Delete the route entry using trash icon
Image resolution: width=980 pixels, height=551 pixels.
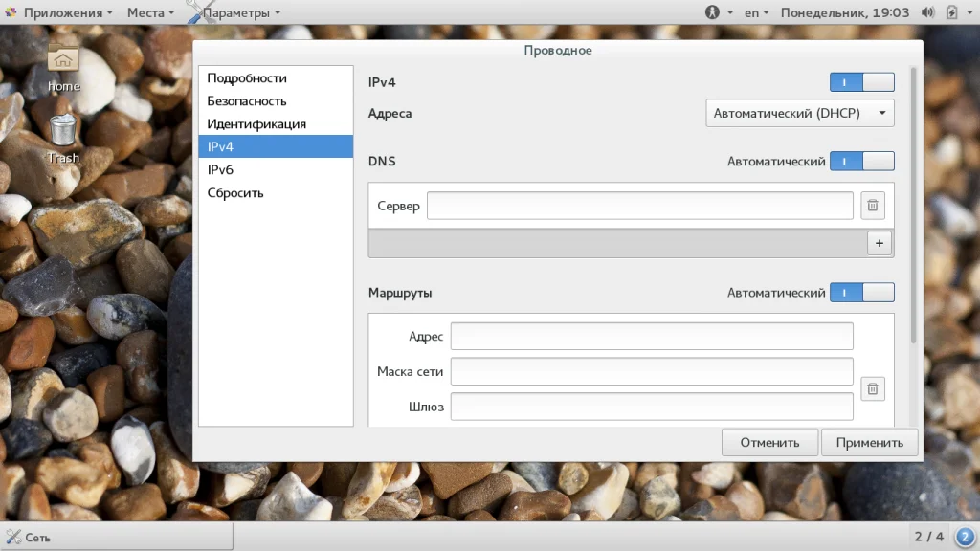point(872,388)
